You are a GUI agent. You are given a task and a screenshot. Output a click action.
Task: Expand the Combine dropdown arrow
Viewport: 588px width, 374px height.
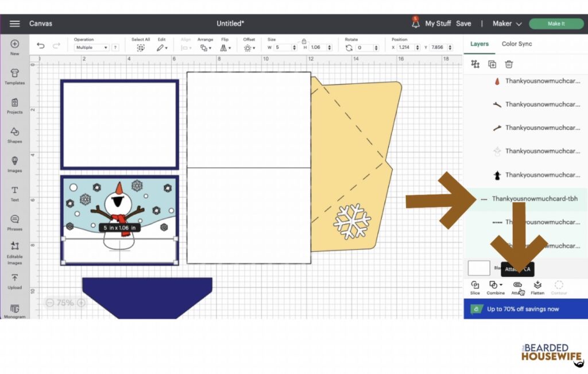501,285
